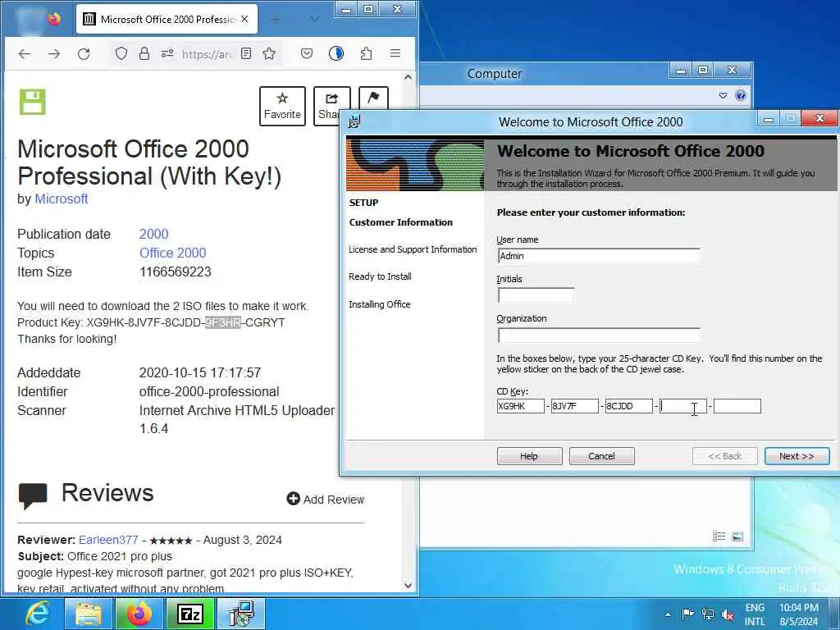Screen dimensions: 840x630
Task: Click the Office setup title bar icon
Action: click(x=354, y=121)
